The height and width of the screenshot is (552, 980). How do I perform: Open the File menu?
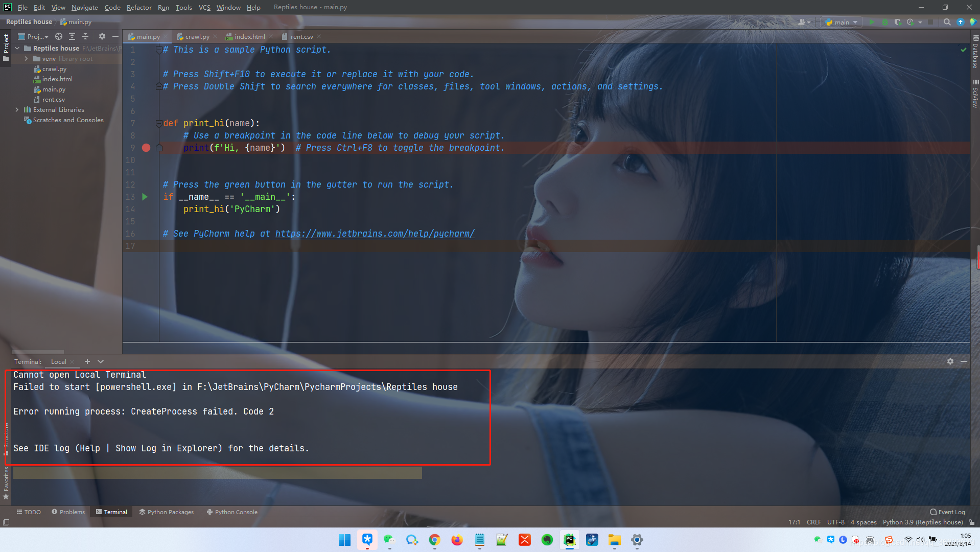point(22,7)
